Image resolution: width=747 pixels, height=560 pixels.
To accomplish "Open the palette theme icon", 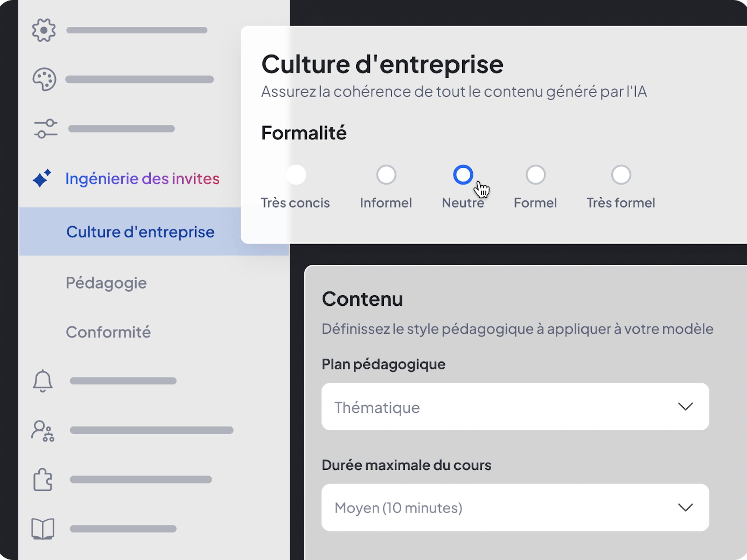I will [44, 80].
